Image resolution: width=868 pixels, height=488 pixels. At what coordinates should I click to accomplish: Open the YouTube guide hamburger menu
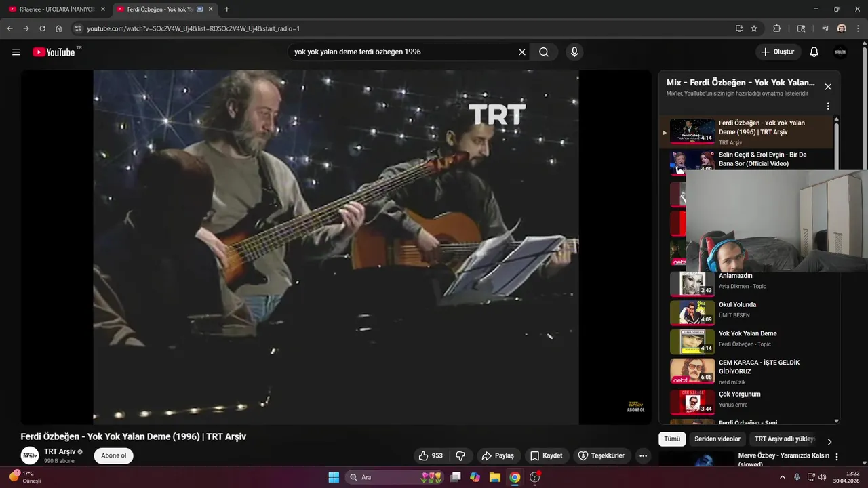pos(16,52)
